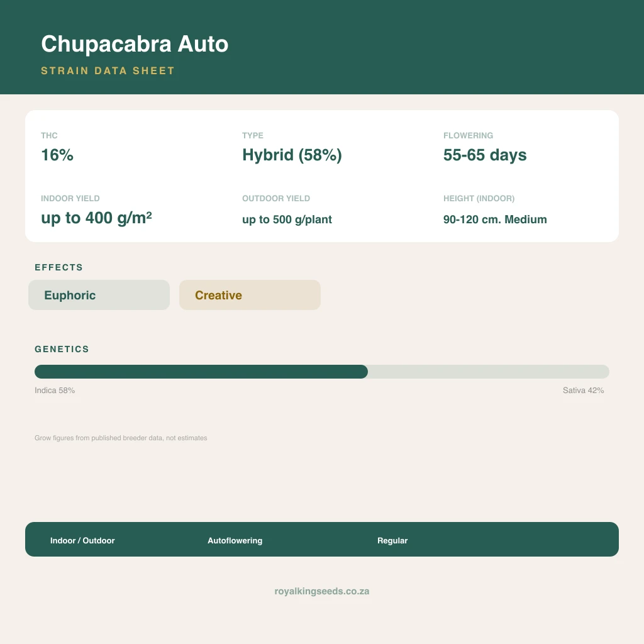
Task: Select the indoor yield up to 400 g/m² value
Action: point(96,218)
